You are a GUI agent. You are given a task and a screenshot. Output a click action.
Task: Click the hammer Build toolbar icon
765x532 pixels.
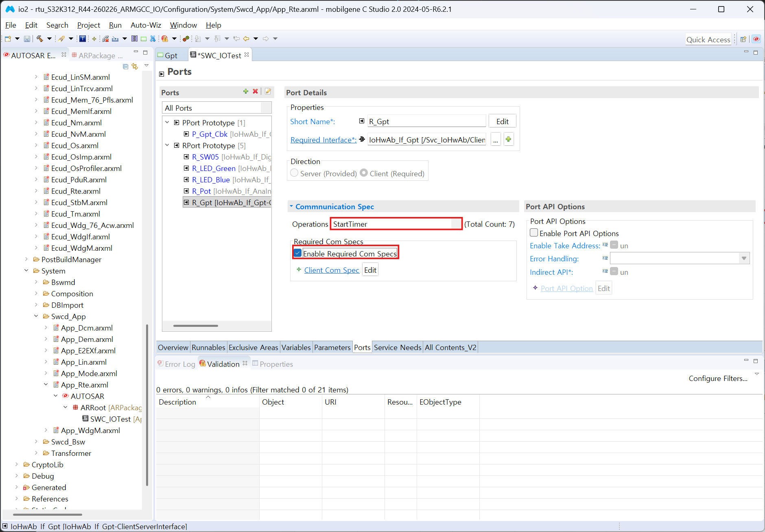pos(40,39)
